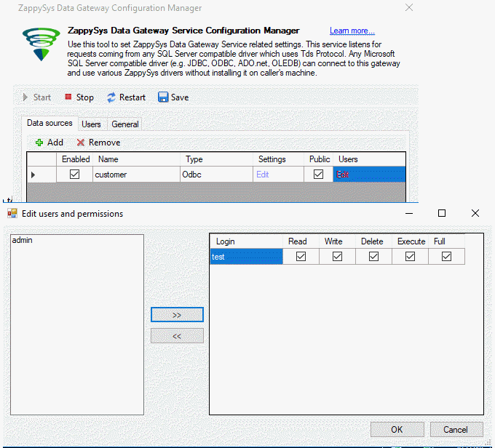Maximize the Edit users and permissions window
The width and height of the screenshot is (495, 448).
[442, 213]
